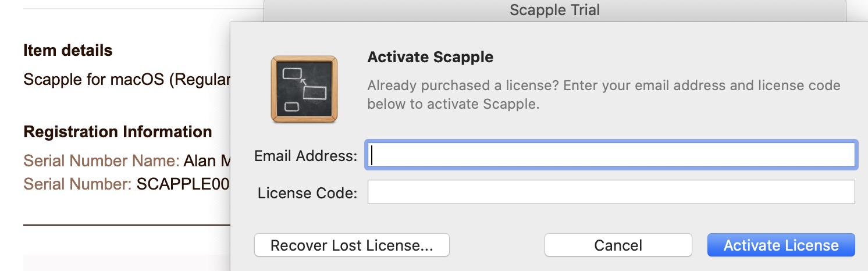Cancel the activation dialog
Screen dimensions: 868x271
[x=618, y=245]
